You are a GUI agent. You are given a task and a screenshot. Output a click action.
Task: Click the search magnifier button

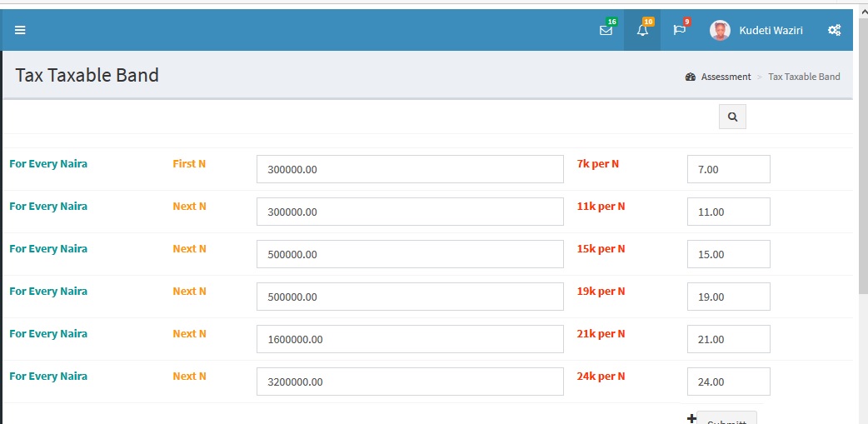point(732,117)
